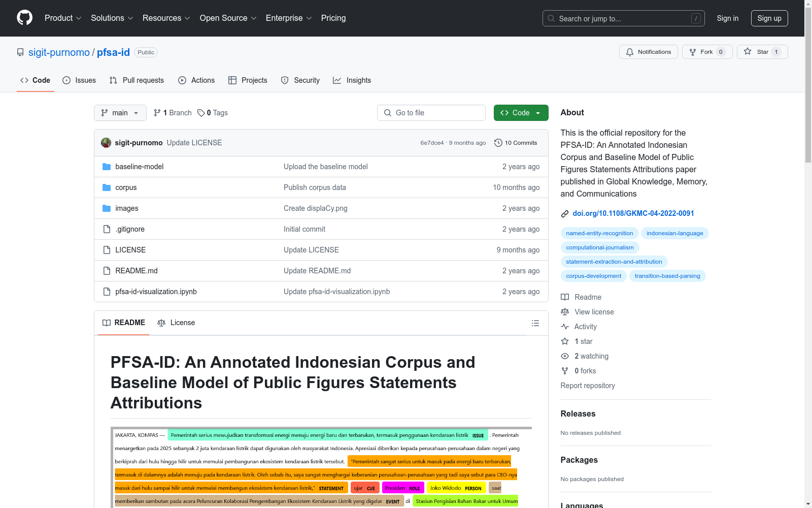Screen dimensions: 812x508
Task: Open the images folder
Action: pyautogui.click(x=127, y=208)
